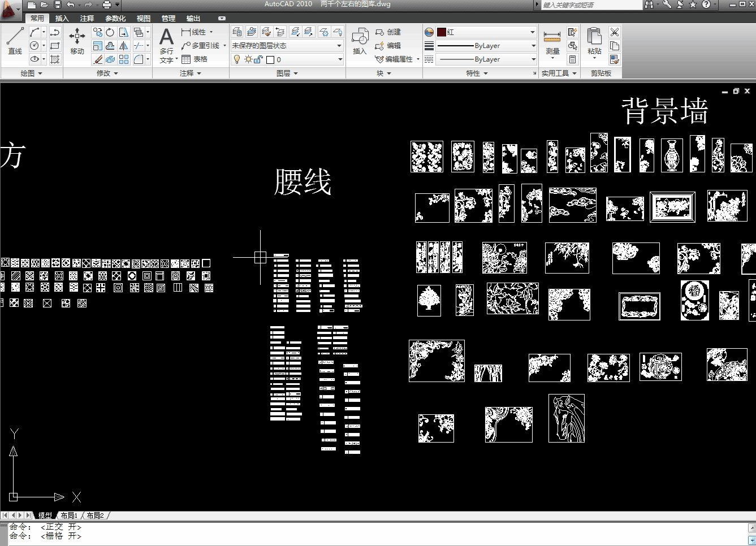Select the vase thumbnail under 背景墙
Viewport: 756px width, 546px height.
point(672,155)
